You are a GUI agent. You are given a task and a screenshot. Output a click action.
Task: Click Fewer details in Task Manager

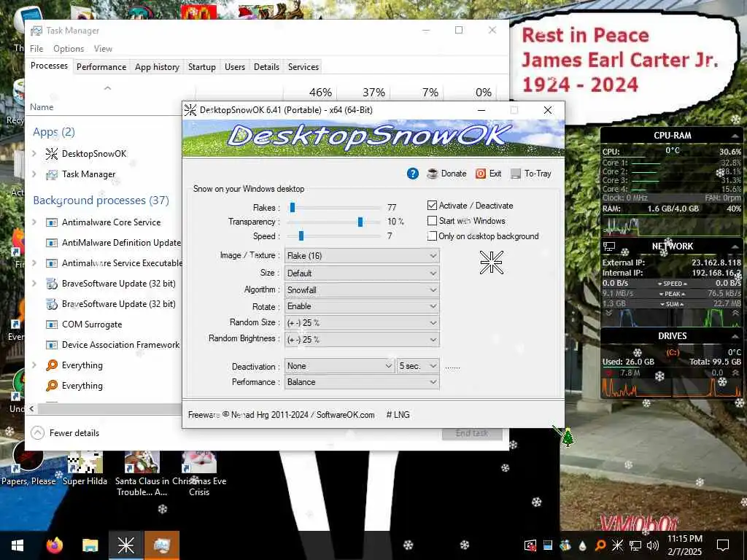pos(65,433)
